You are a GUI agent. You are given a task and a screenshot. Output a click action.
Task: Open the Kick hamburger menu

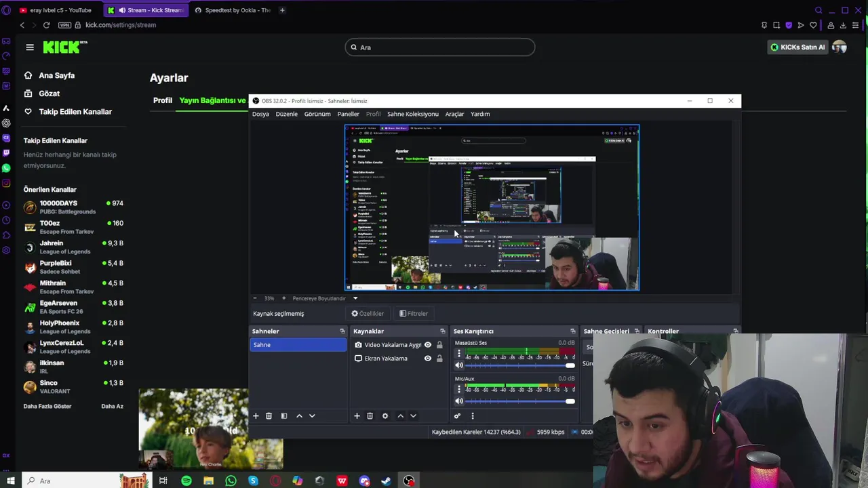[x=30, y=47]
